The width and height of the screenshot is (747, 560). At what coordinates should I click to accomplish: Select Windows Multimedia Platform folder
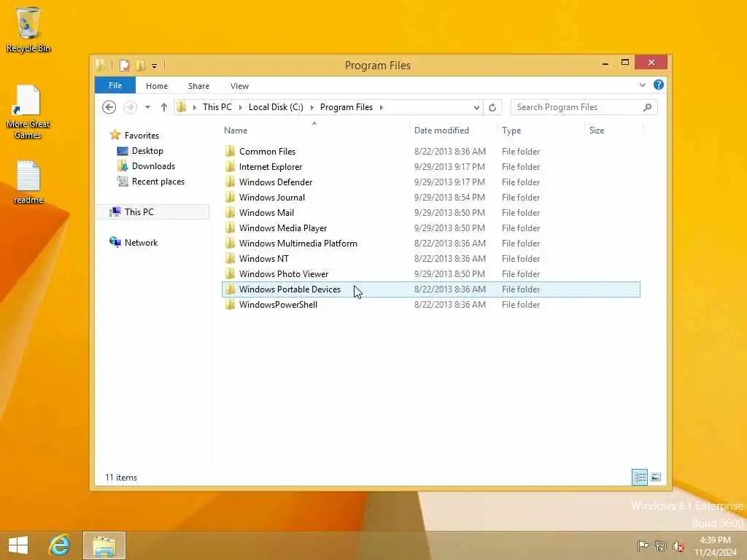pos(431,244)
